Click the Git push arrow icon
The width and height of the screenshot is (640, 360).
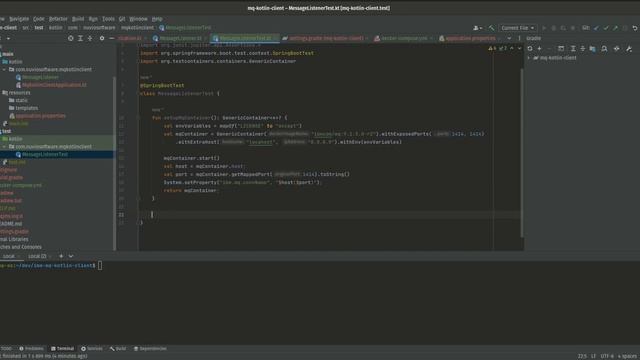coord(616,28)
